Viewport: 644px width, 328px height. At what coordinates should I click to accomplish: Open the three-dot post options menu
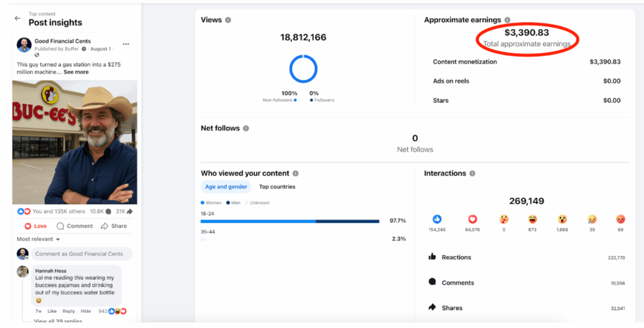tap(126, 44)
